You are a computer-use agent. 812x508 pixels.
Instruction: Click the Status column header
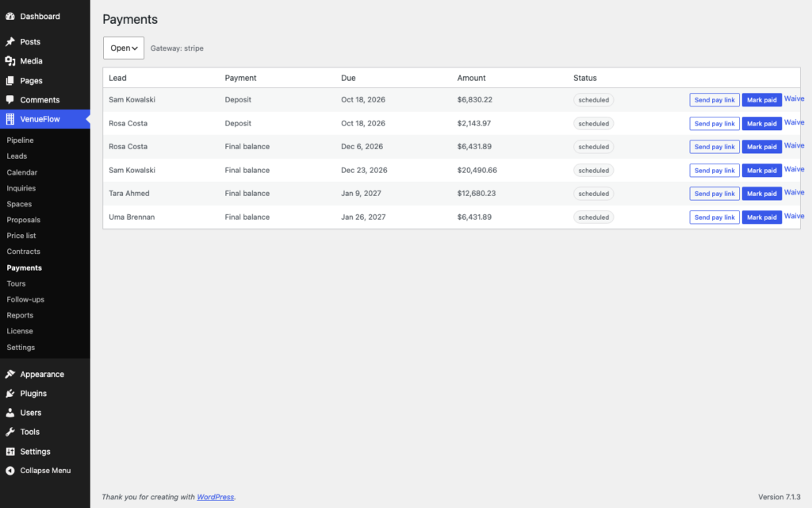[x=584, y=78]
